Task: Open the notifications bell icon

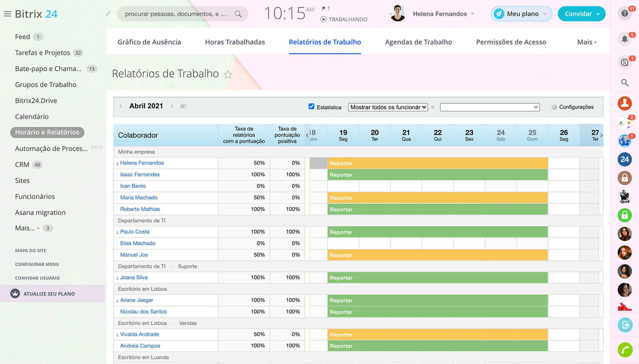Action: [624, 39]
